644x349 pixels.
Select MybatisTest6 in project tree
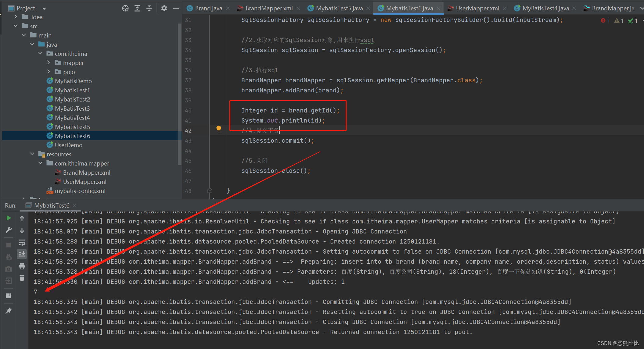pos(73,136)
